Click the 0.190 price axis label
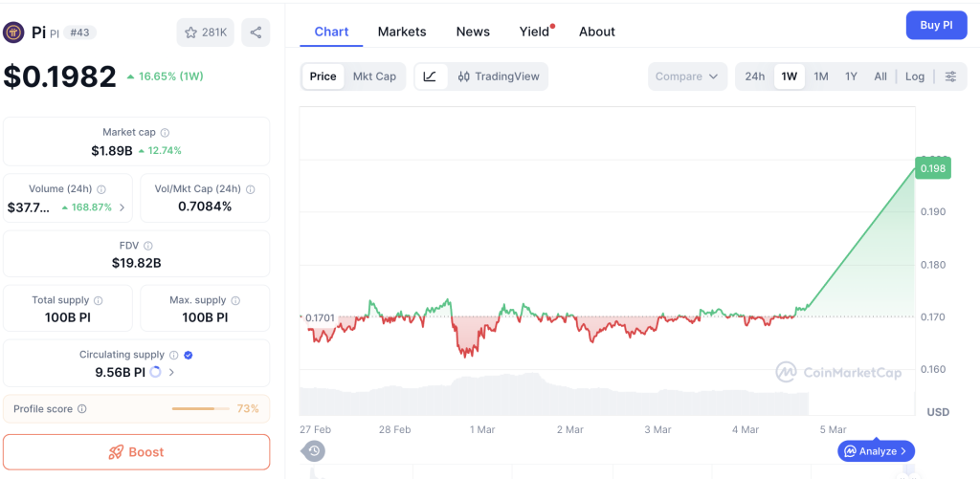The width and height of the screenshot is (980, 479). click(934, 211)
